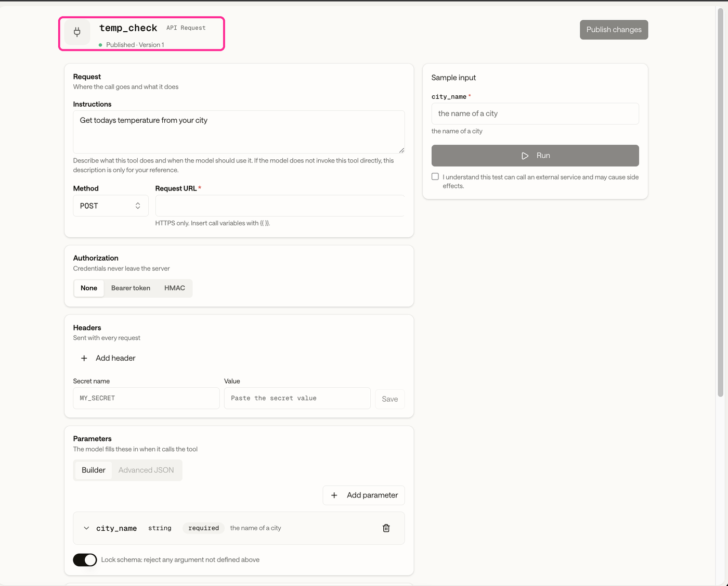The width and height of the screenshot is (728, 586).
Task: Select Bearer token authorization
Action: pyautogui.click(x=131, y=288)
